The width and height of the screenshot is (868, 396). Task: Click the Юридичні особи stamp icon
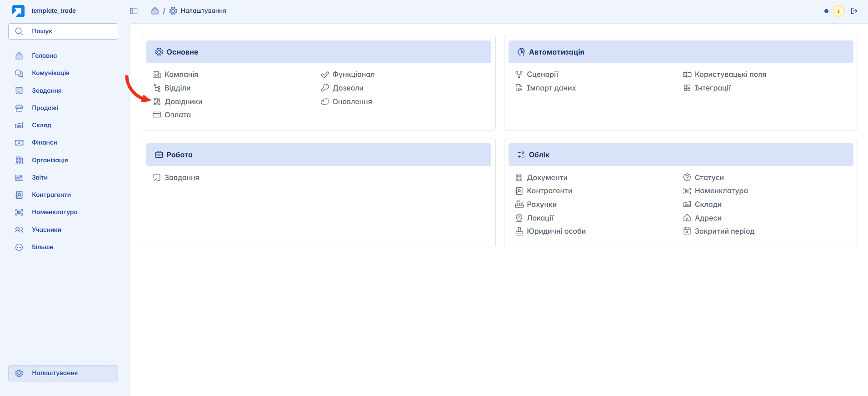click(x=519, y=231)
